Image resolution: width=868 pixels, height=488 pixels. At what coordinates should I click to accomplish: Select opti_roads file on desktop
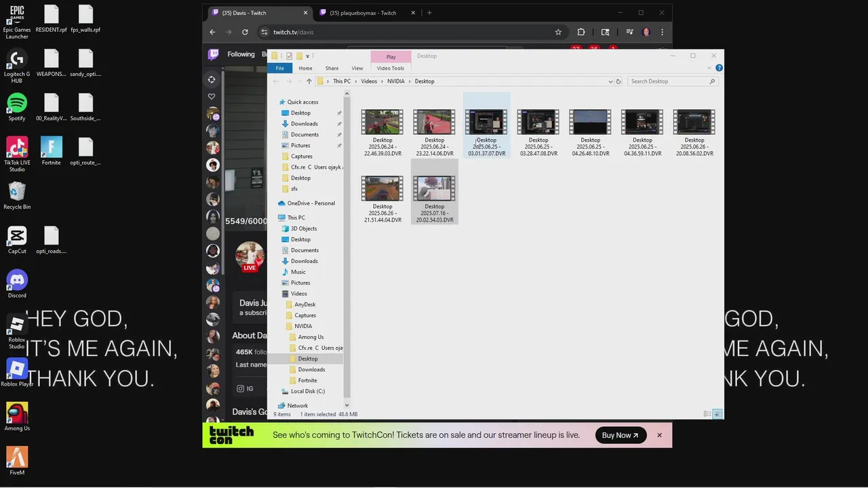pyautogui.click(x=52, y=240)
